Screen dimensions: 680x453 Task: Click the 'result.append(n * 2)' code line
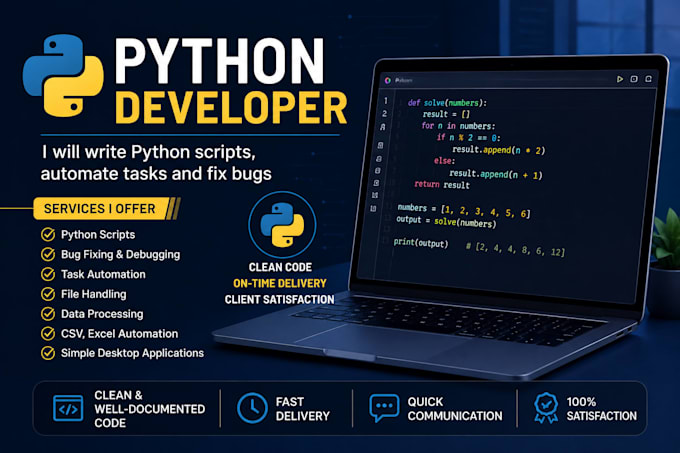[x=498, y=150]
